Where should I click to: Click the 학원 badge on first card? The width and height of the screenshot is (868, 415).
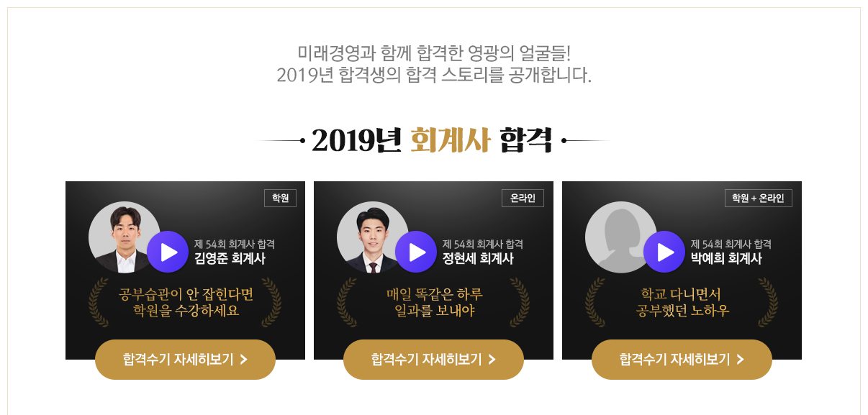[x=280, y=198]
